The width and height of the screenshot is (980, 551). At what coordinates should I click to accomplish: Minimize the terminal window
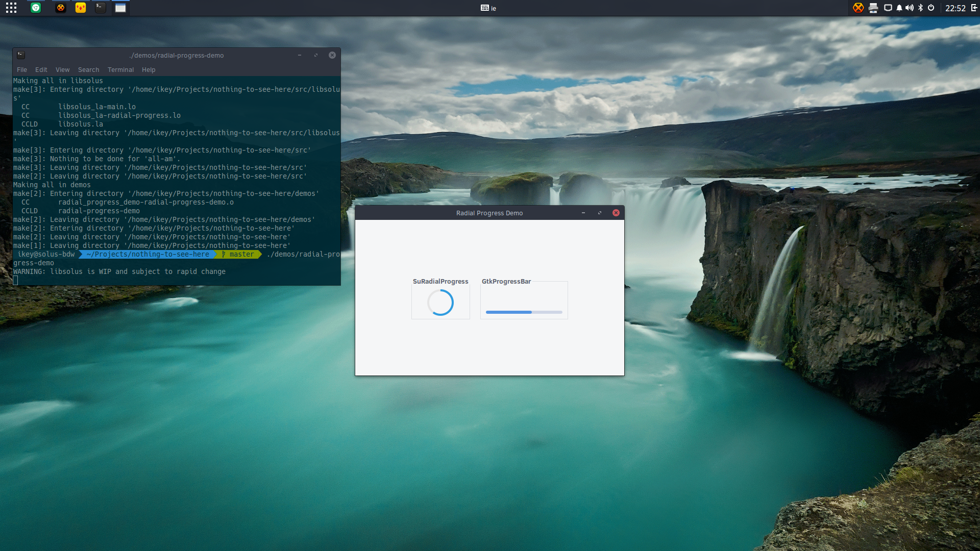(300, 55)
